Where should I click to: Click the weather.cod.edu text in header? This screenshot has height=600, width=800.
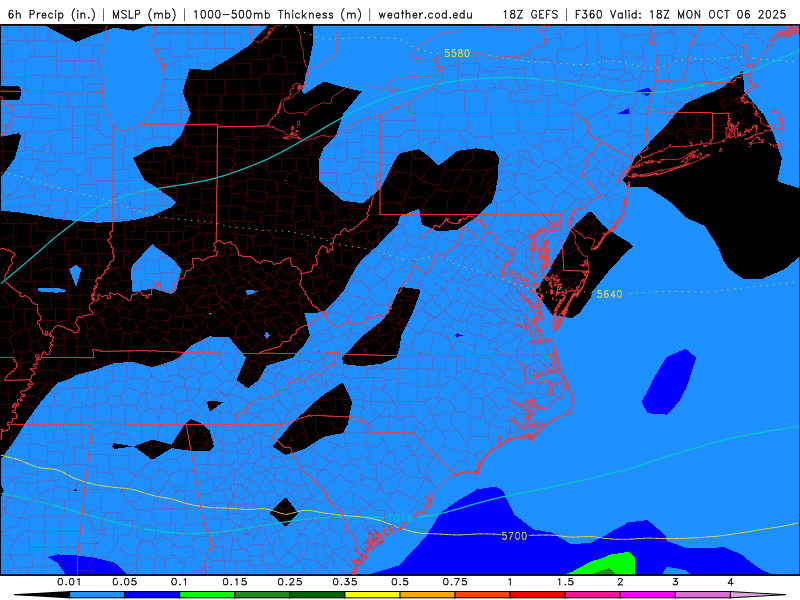(x=425, y=14)
